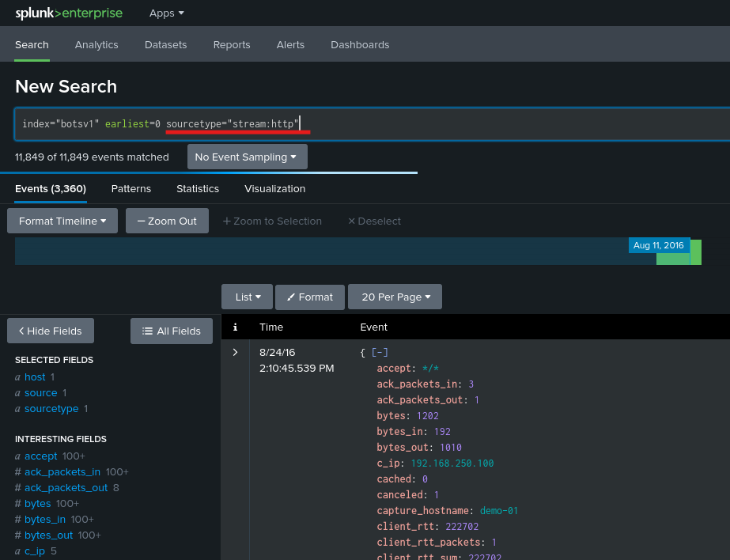
Task: Open the All Fields list
Action: [x=172, y=331]
